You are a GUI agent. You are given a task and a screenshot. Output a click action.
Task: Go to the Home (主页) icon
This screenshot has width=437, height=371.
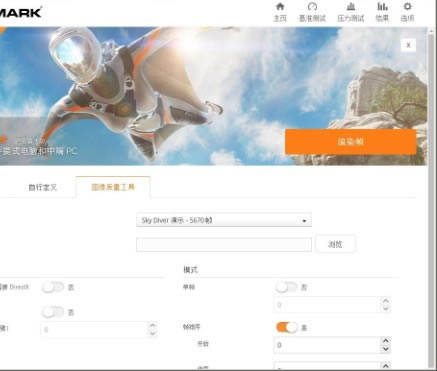280,12
